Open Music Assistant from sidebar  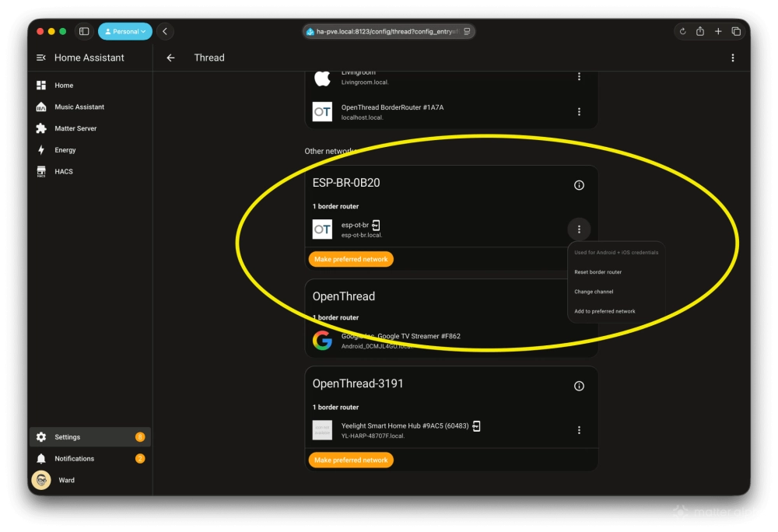point(89,107)
